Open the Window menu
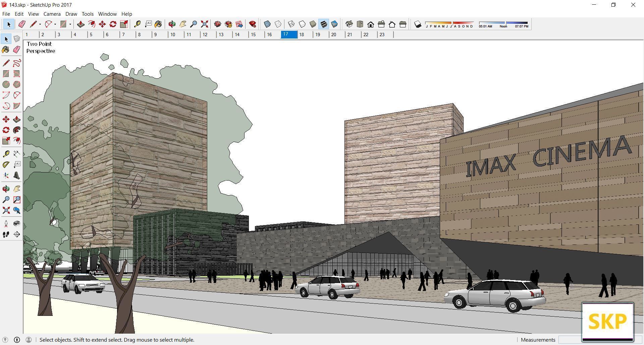The height and width of the screenshot is (345, 644). coord(107,14)
